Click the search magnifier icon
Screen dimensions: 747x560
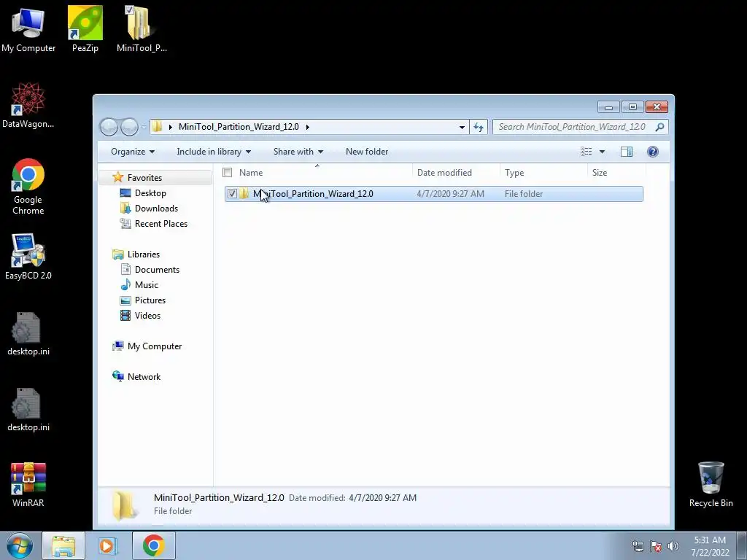[659, 127]
